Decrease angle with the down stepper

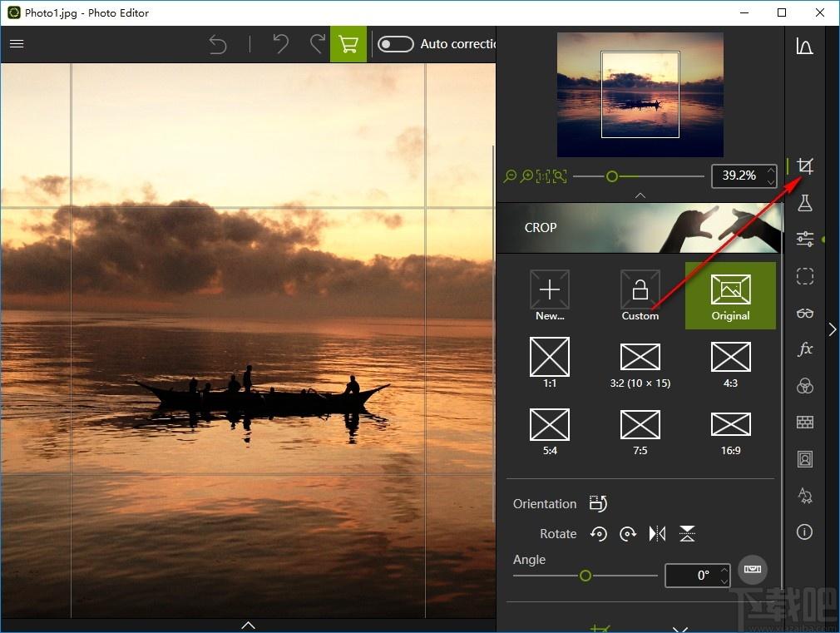(x=724, y=581)
